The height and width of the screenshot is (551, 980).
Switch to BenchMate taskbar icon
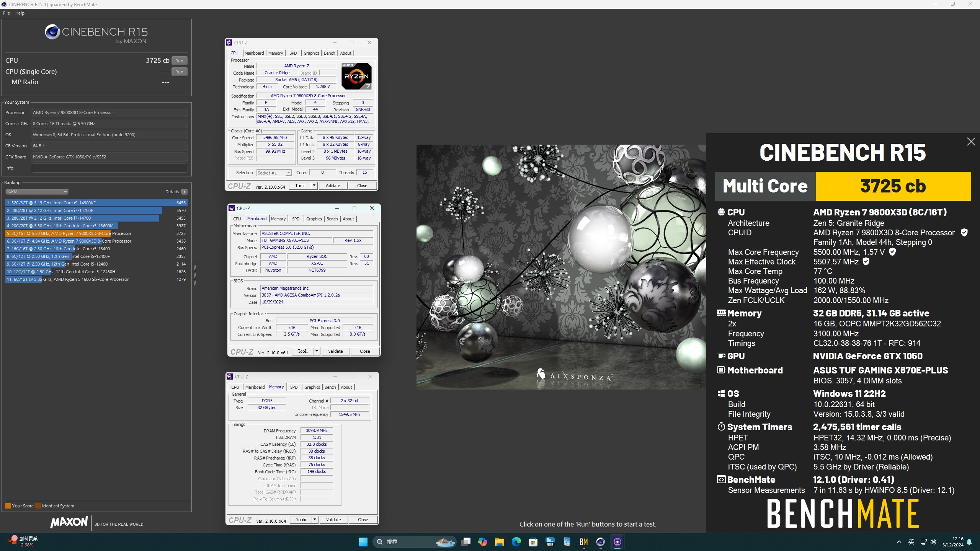(583, 542)
